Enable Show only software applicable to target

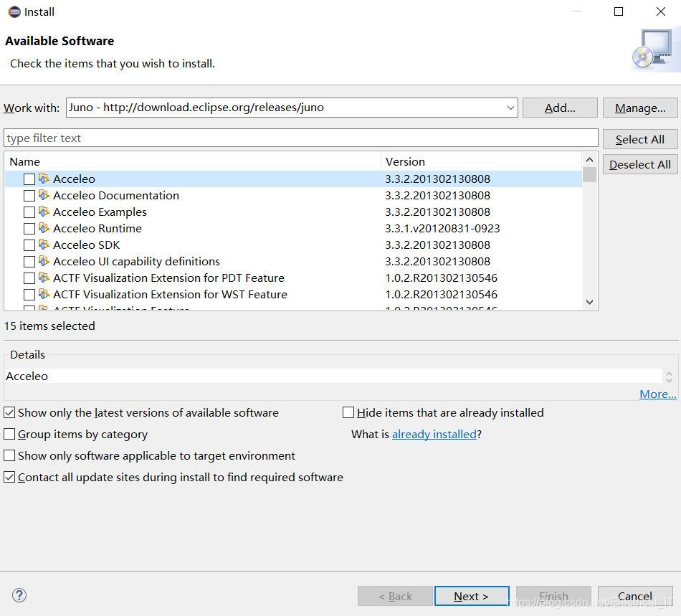pos(9,455)
